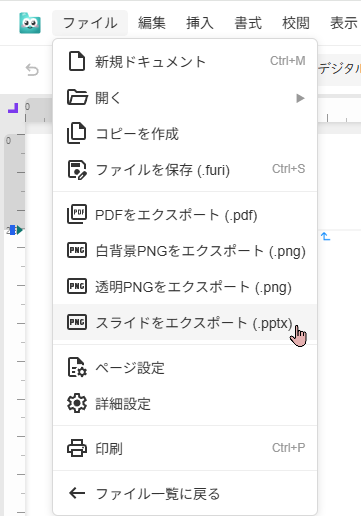Click the open folder icon

[77, 97]
